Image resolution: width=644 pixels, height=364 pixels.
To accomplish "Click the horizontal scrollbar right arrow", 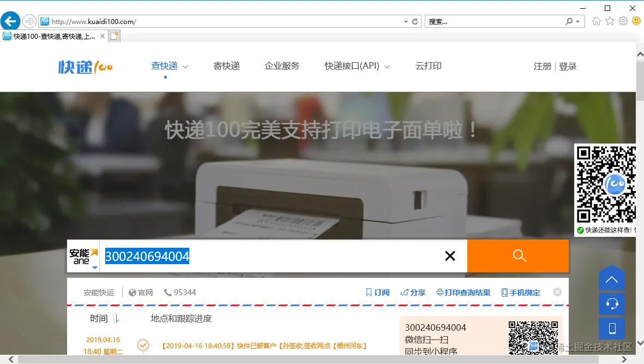I will (x=624, y=360).
